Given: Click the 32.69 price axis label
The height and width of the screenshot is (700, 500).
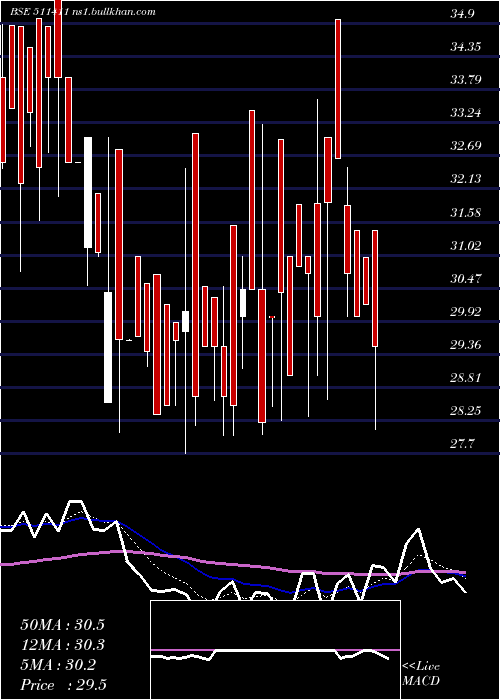Looking at the screenshot, I should click(x=468, y=146).
